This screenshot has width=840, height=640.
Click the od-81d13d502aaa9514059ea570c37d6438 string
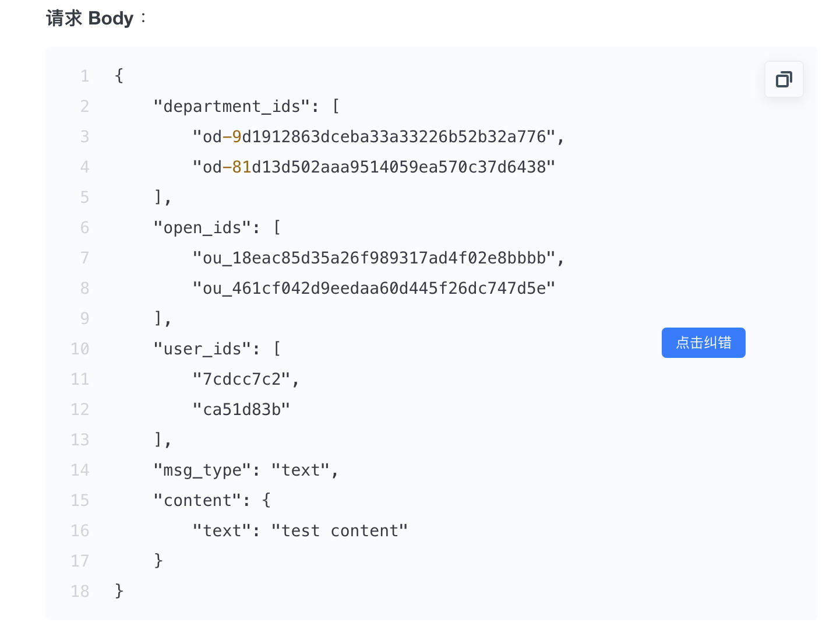pyautogui.click(x=374, y=167)
